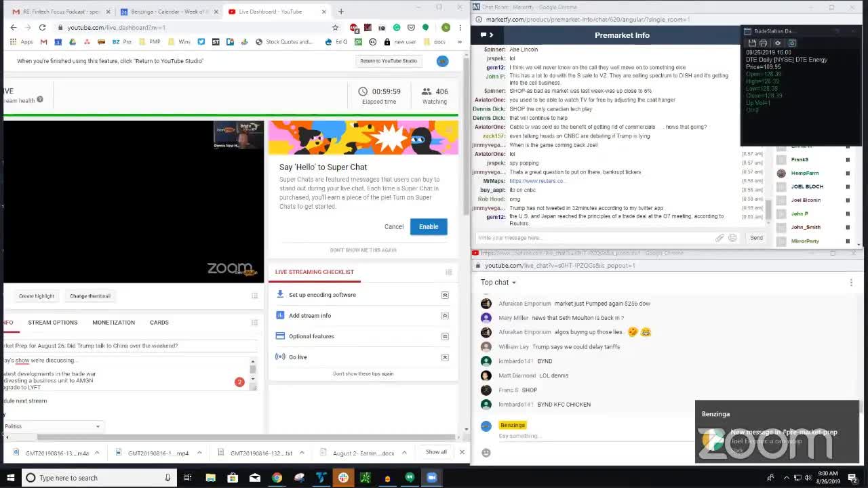Image resolution: width=868 pixels, height=488 pixels.
Task: Open the emoji picker in Marketfy chat
Action: coord(732,238)
